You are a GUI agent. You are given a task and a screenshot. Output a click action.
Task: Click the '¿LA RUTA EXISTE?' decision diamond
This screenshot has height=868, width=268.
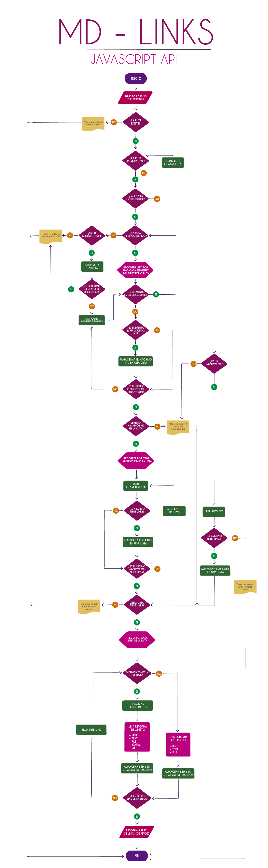pyautogui.click(x=135, y=122)
